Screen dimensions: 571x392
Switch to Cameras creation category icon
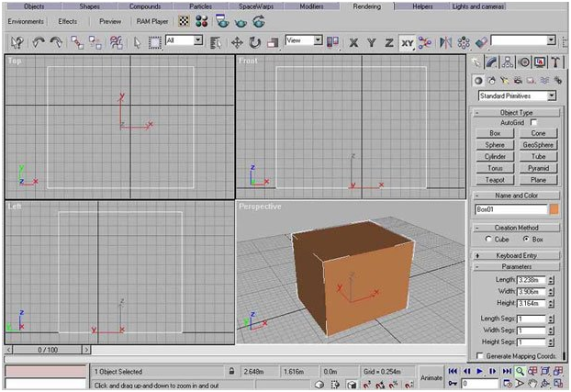[x=518, y=81]
